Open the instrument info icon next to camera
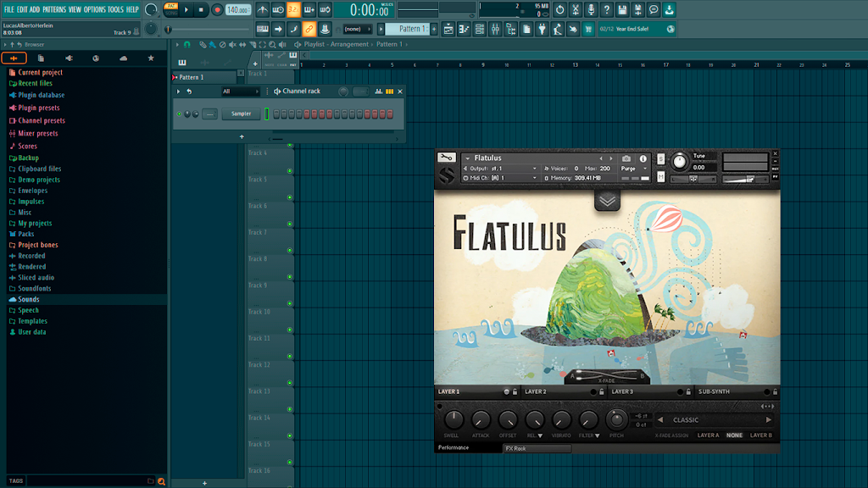The width and height of the screenshot is (868, 488). click(x=643, y=158)
